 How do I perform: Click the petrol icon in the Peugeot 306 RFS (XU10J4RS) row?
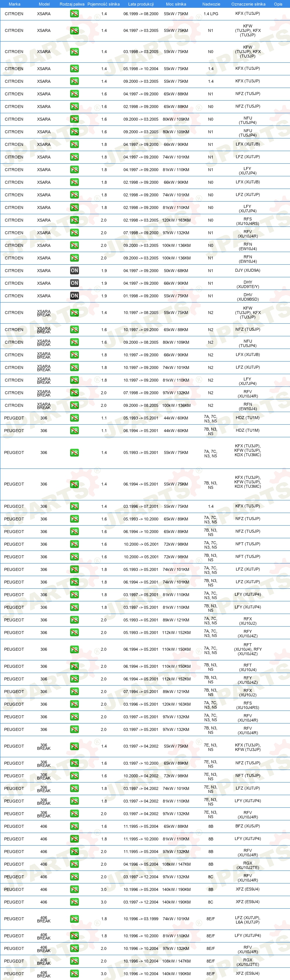point(75,704)
